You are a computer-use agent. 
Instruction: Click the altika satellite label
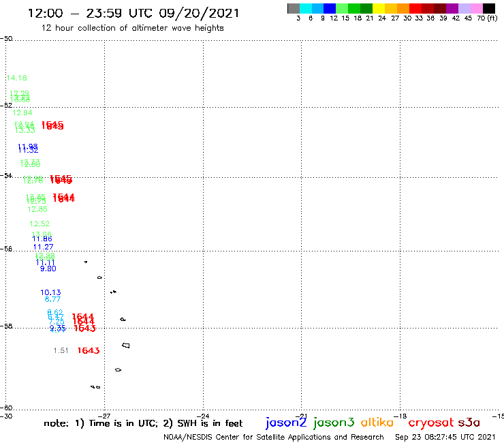click(377, 422)
